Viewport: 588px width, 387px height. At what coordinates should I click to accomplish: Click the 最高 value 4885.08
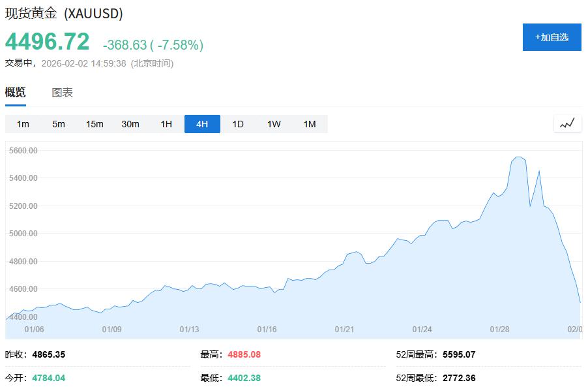(244, 354)
